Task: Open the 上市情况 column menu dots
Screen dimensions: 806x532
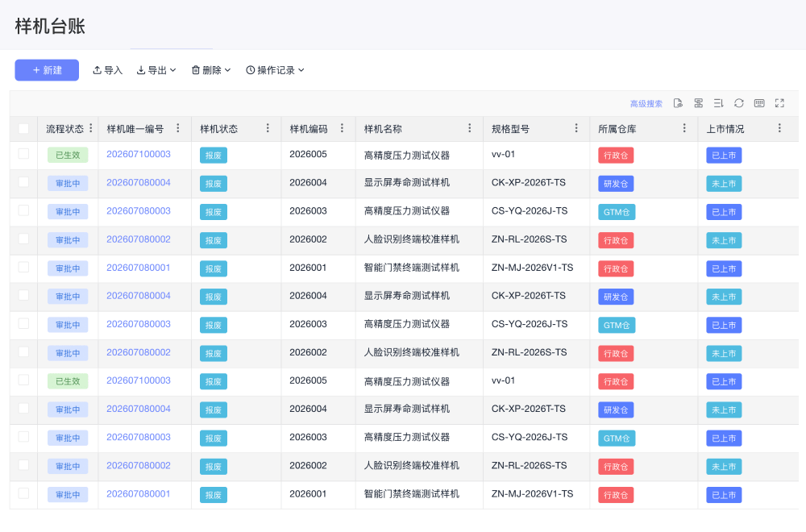Action: click(x=779, y=128)
